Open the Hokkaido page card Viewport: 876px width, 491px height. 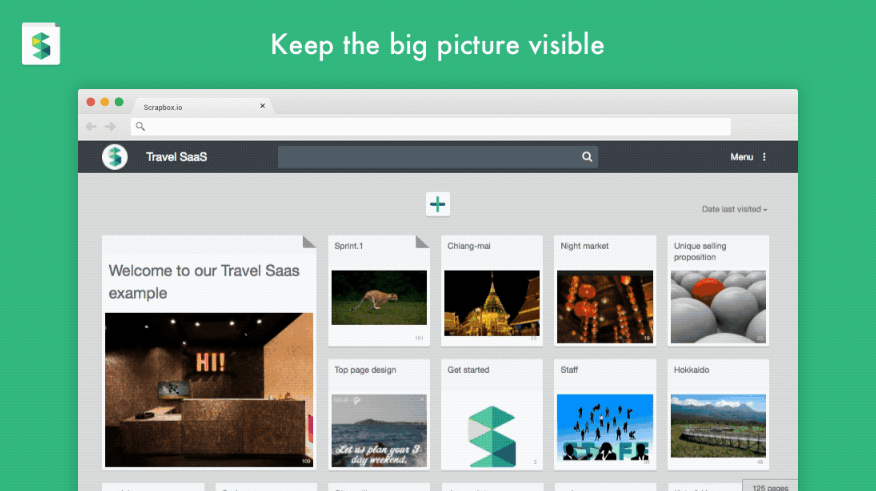click(x=718, y=414)
